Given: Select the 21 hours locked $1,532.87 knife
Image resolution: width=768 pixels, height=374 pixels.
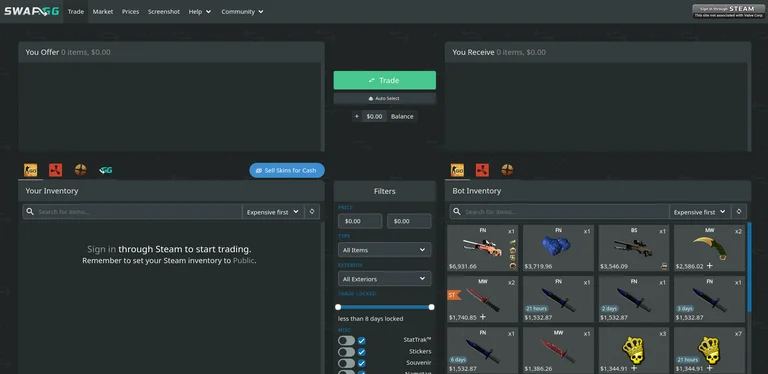Looking at the screenshot, I should pyautogui.click(x=558, y=299).
